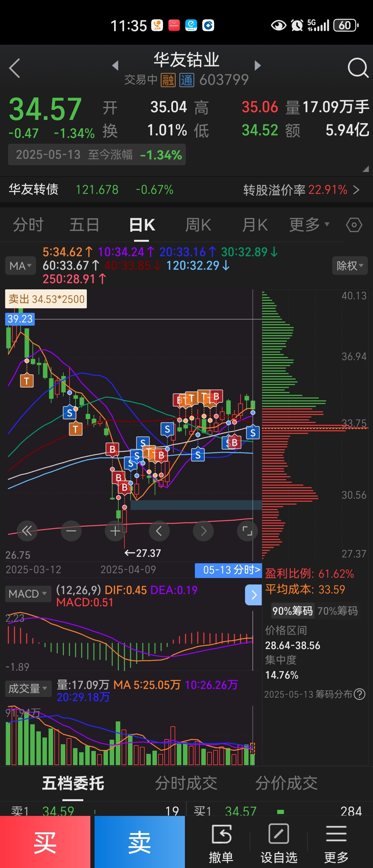Image resolution: width=373 pixels, height=868 pixels.
Task: Tap the current price 34.57
Action: tap(45, 109)
